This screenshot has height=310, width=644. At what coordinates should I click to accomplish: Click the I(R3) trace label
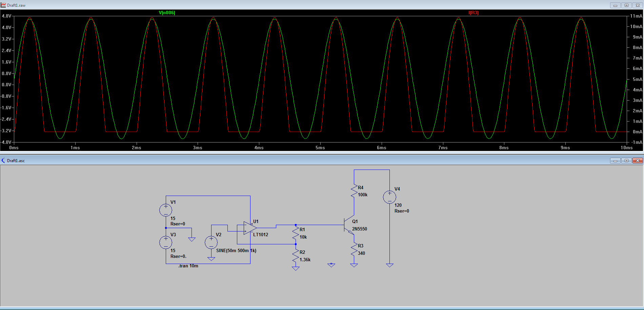click(474, 13)
